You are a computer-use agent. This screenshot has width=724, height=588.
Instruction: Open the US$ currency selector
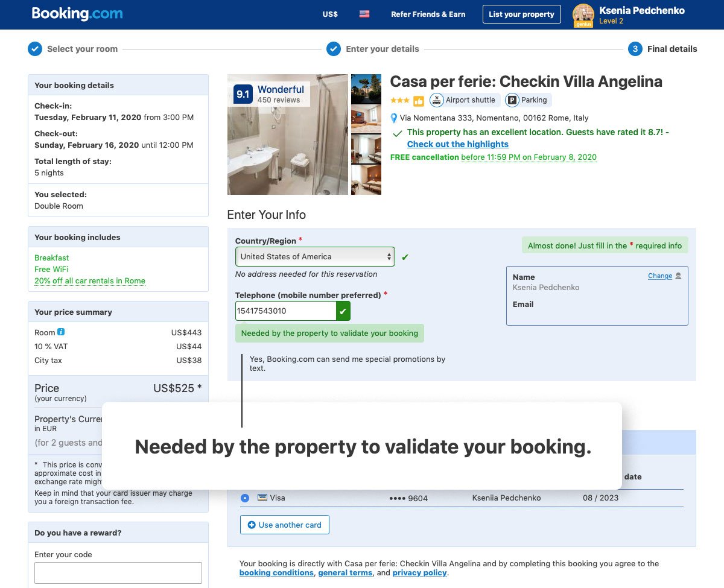point(330,14)
